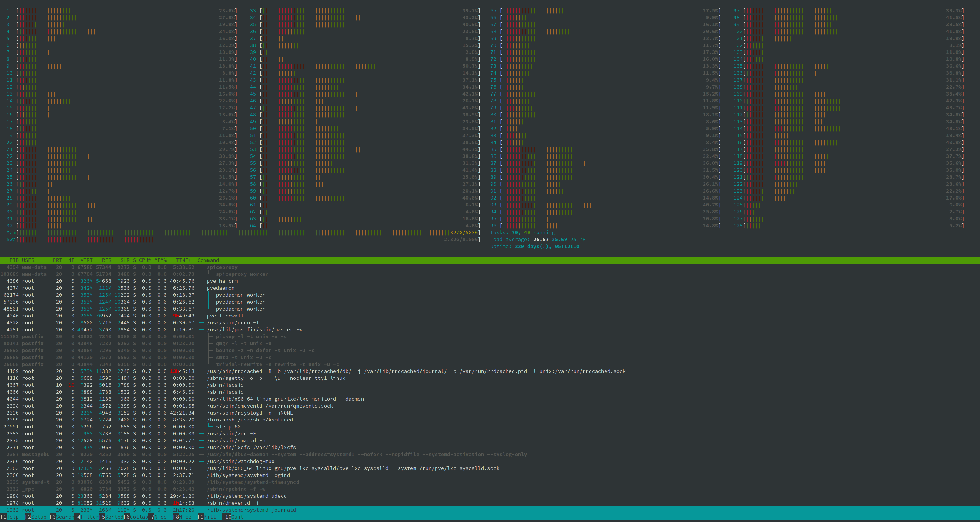
Task: Select the /usr/lib/postfix/sbin/master process row
Action: click(254, 330)
